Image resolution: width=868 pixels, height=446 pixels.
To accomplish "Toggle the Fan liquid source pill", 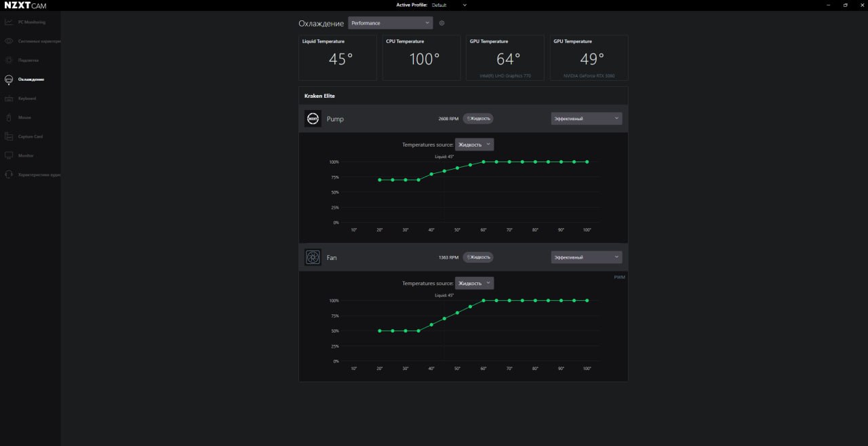I will point(478,257).
